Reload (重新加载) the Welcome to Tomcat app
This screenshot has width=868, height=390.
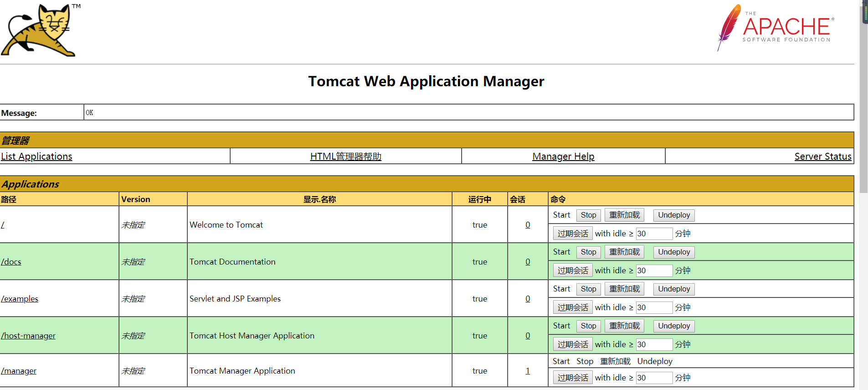coord(624,215)
